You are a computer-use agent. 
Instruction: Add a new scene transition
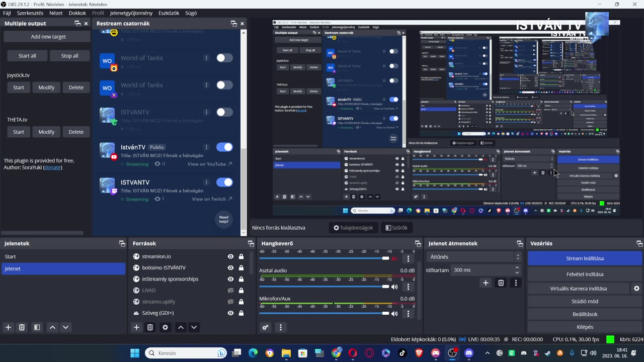tap(486, 283)
